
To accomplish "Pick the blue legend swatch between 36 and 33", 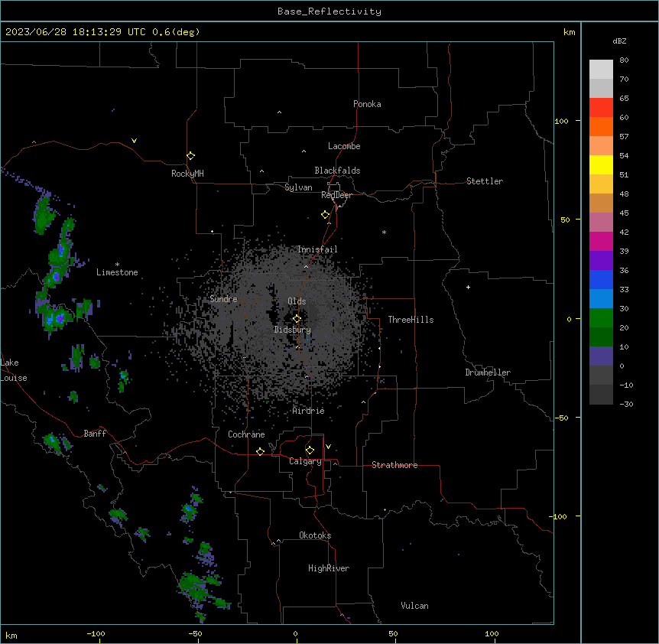I will [x=601, y=279].
